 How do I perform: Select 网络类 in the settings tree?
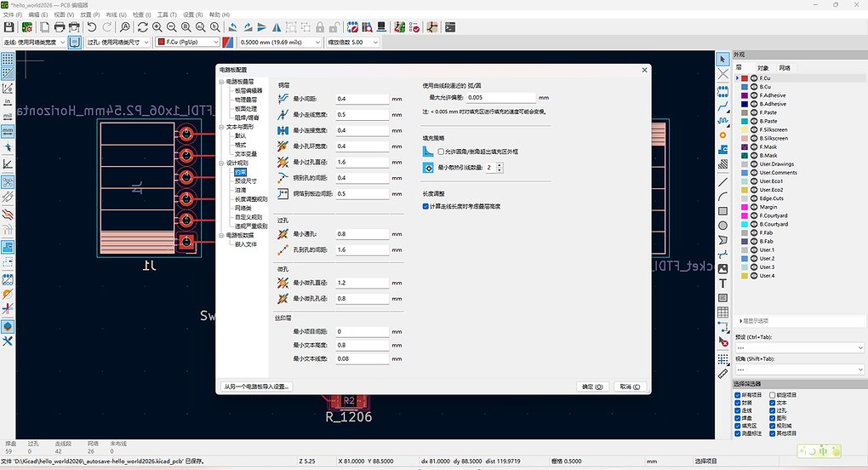243,208
